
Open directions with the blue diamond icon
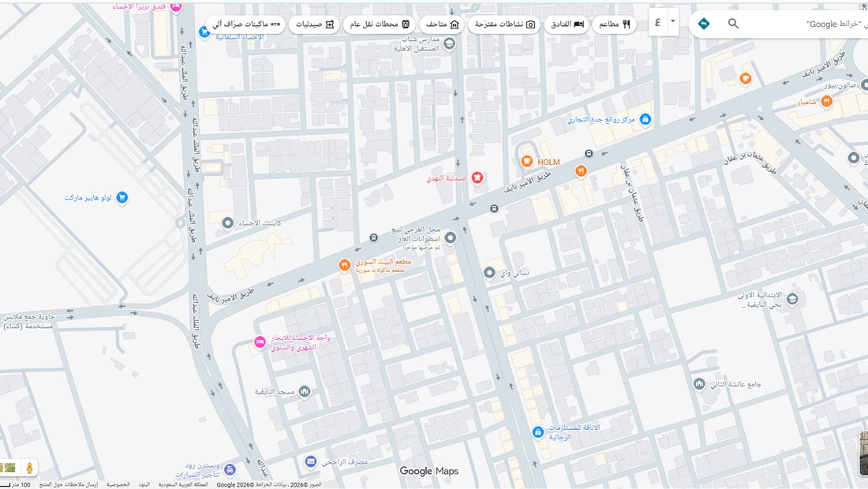(704, 24)
